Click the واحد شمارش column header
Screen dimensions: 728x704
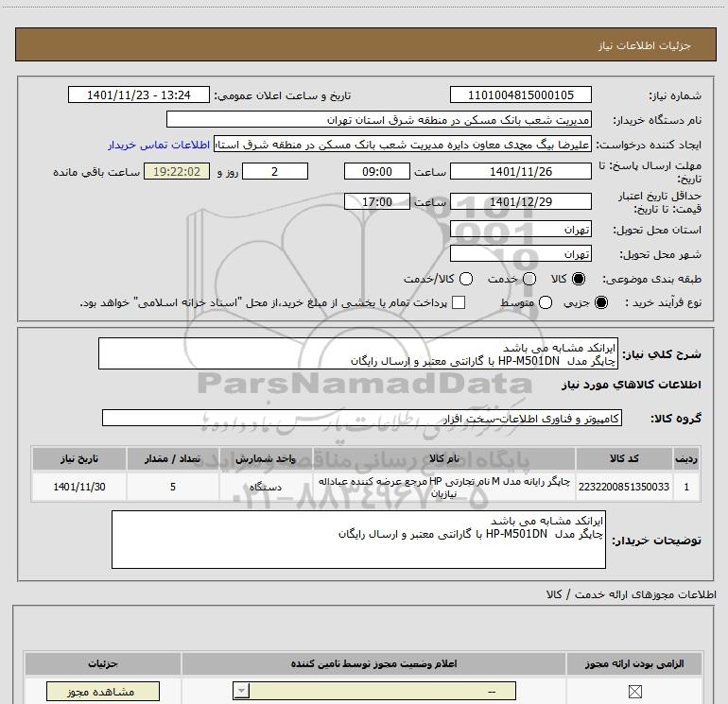265,459
